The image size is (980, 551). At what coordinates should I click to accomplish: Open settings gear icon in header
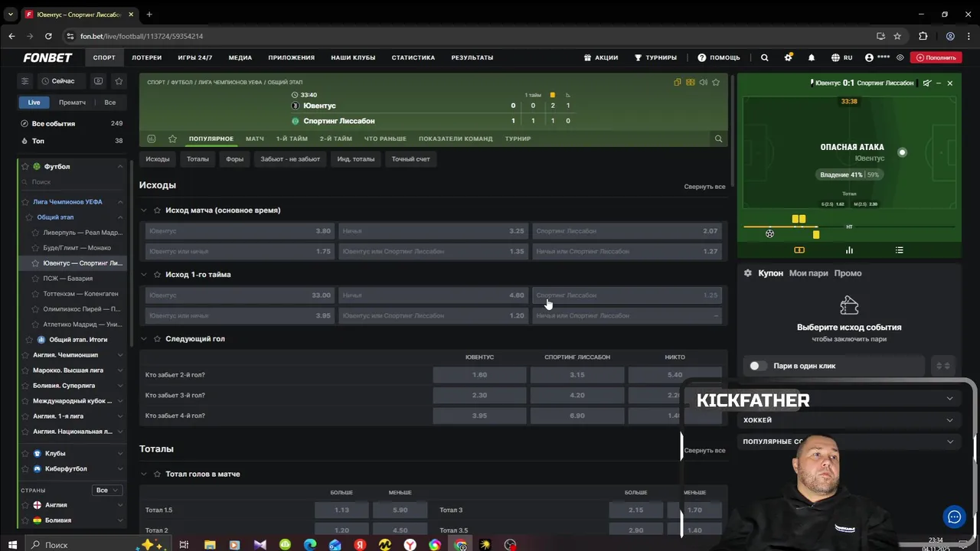tap(788, 57)
